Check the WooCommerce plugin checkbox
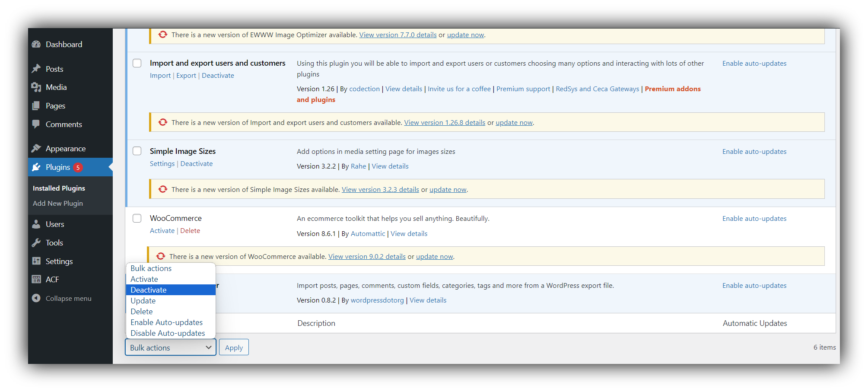Image resolution: width=868 pixels, height=392 pixels. point(137,218)
